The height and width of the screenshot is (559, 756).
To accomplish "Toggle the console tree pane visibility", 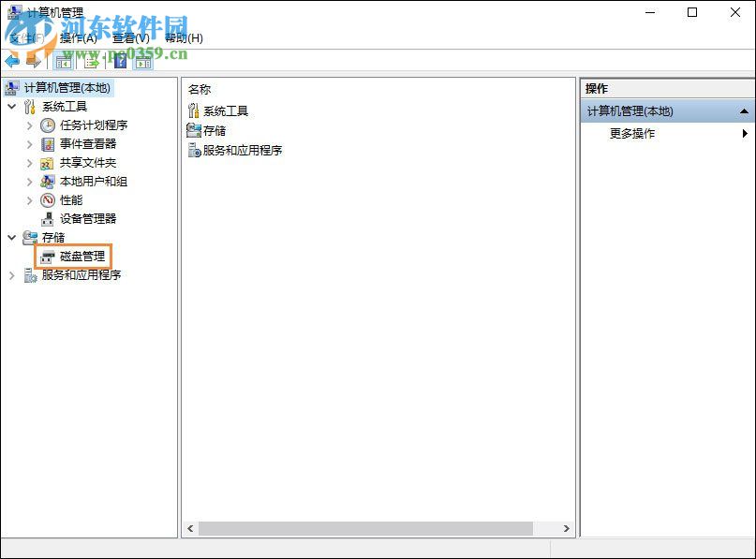I will (63, 60).
